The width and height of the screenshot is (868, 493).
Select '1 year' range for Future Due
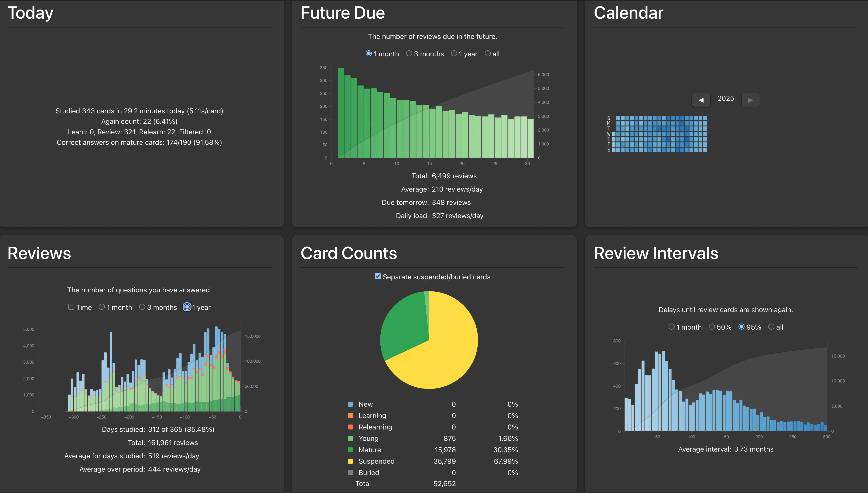(x=454, y=54)
